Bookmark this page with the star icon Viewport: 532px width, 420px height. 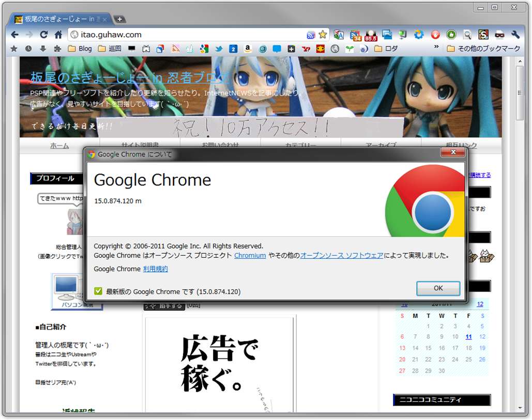pyautogui.click(x=323, y=35)
